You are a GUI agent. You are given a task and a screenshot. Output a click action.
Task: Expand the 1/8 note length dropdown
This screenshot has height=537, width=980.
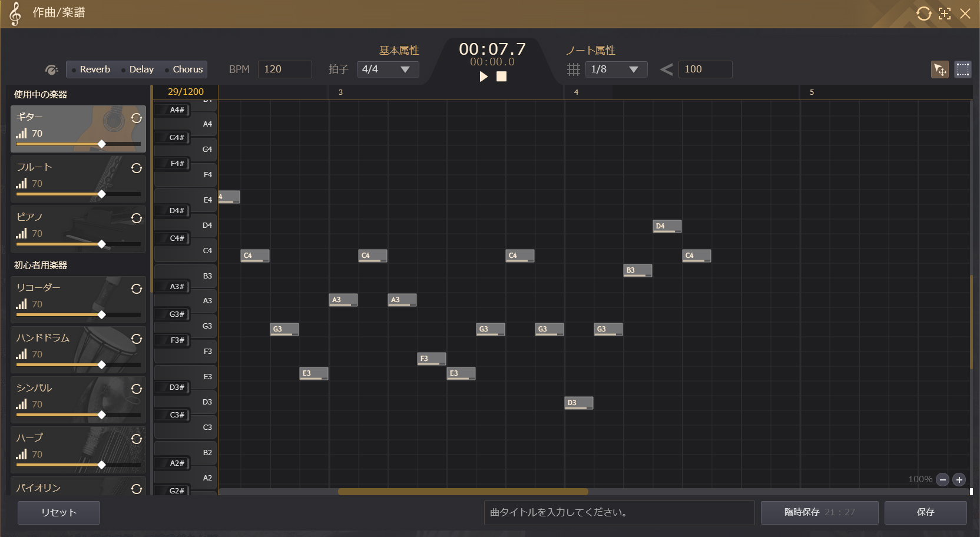[x=616, y=69]
